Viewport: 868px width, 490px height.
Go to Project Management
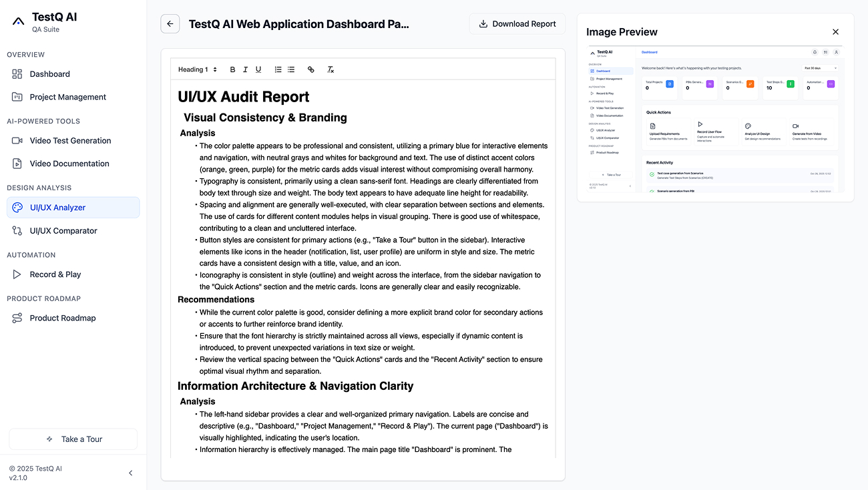point(66,96)
